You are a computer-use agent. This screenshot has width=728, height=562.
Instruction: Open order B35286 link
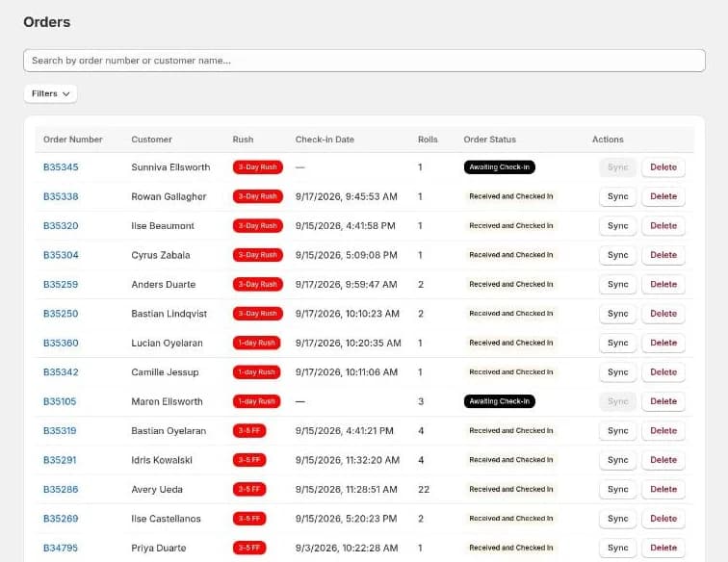[61, 489]
